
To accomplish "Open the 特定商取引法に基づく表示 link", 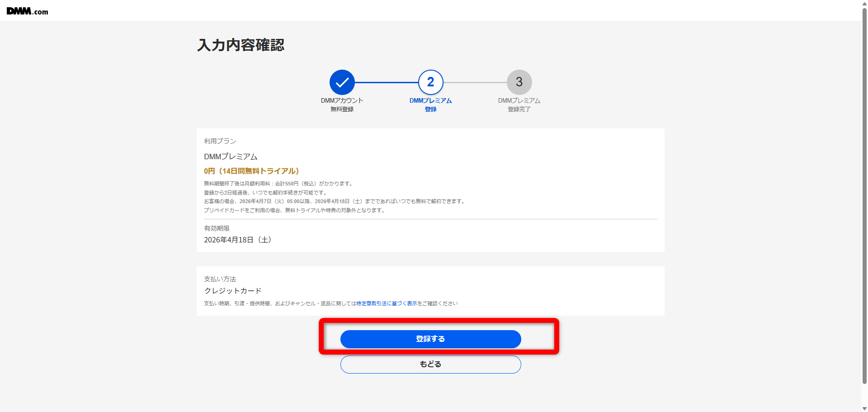I will [387, 303].
